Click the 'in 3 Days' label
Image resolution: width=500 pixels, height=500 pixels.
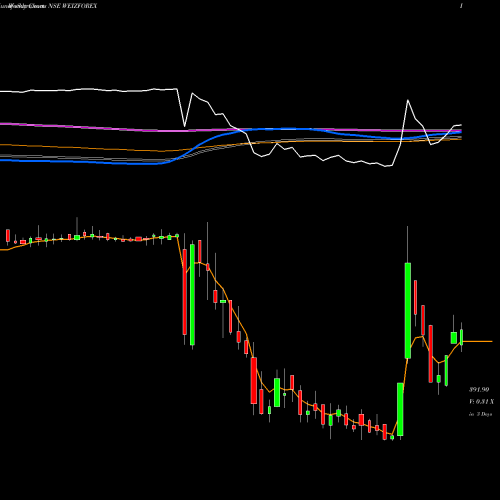point(480,414)
